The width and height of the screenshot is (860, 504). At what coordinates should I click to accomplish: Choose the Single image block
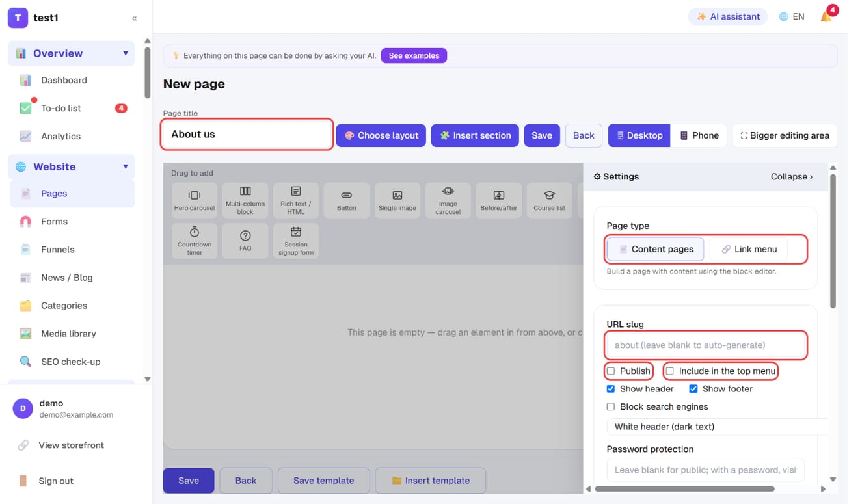(x=397, y=200)
